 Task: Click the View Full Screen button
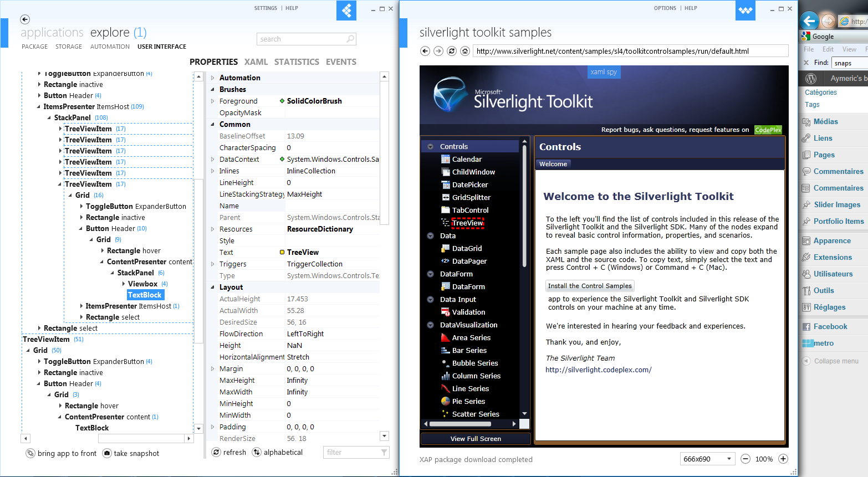pyautogui.click(x=476, y=439)
